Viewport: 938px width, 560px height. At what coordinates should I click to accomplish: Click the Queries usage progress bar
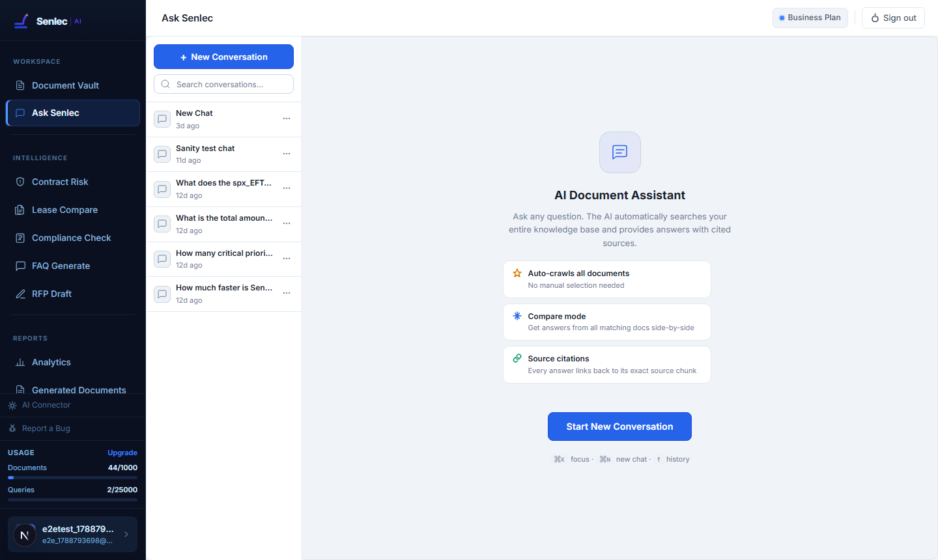(x=73, y=499)
